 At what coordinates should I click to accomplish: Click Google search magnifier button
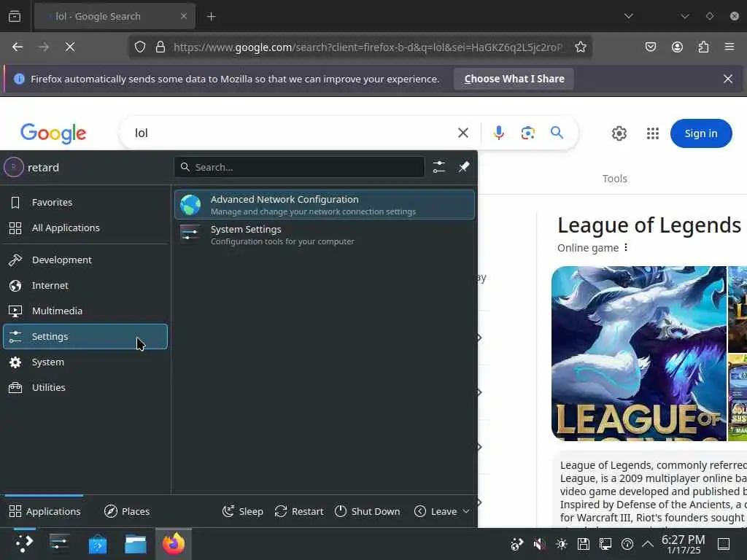click(x=557, y=133)
